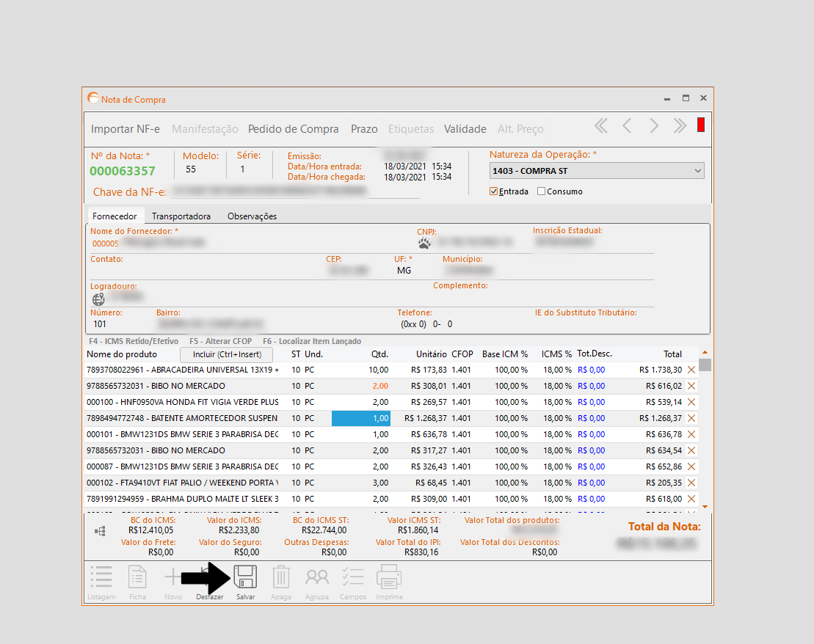Viewport: 814px width, 644px height.
Task: Click the Telefone field (0xx 0)
Action: pos(426,323)
